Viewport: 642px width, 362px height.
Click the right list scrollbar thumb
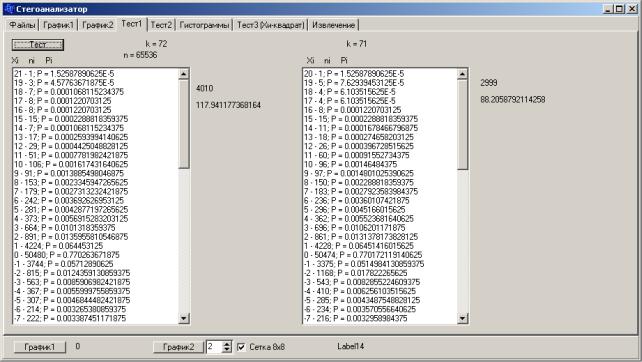[x=462, y=124]
